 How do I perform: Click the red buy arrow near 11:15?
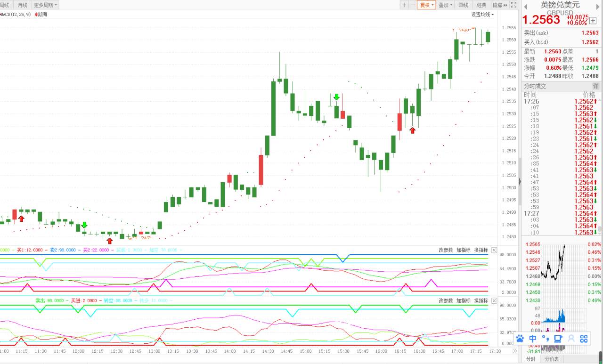point(21,218)
